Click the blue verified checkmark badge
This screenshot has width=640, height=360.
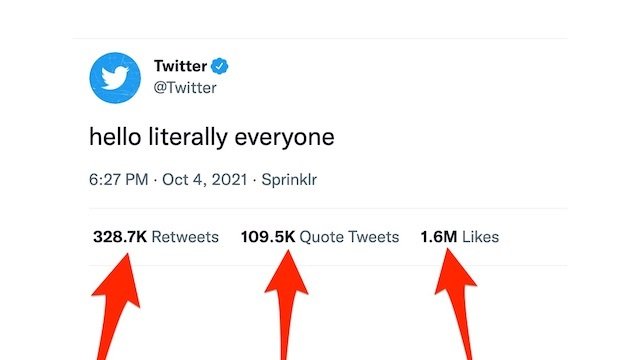coord(220,66)
